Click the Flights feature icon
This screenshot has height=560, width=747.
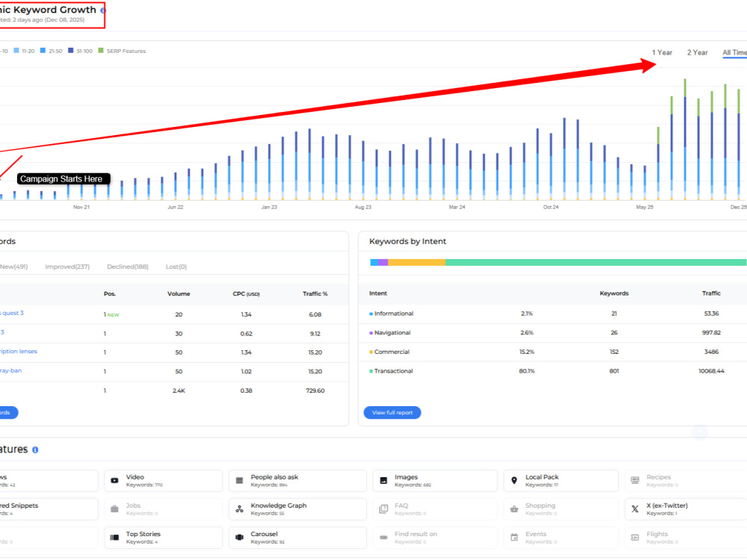click(635, 538)
